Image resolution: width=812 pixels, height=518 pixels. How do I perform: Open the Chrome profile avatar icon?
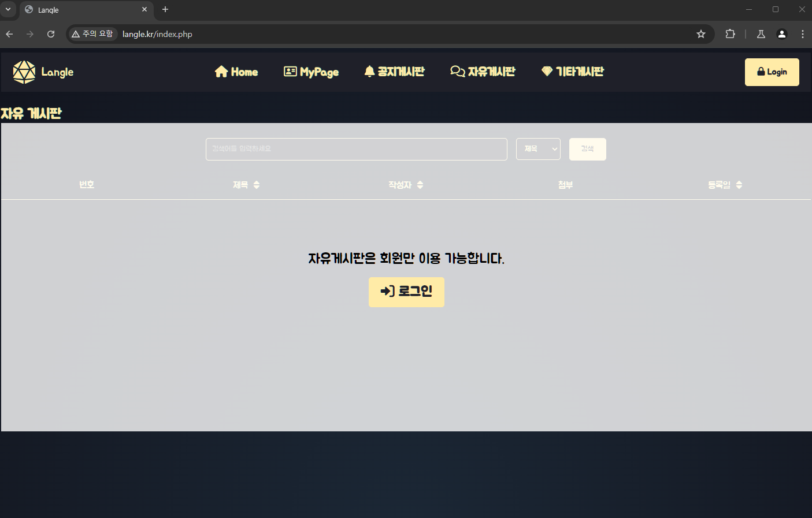coord(782,34)
